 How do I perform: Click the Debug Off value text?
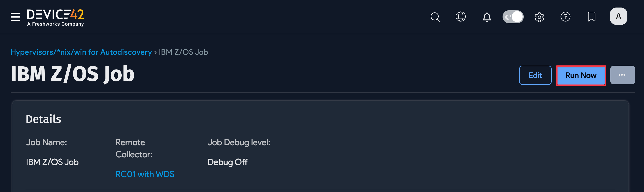coord(227,162)
